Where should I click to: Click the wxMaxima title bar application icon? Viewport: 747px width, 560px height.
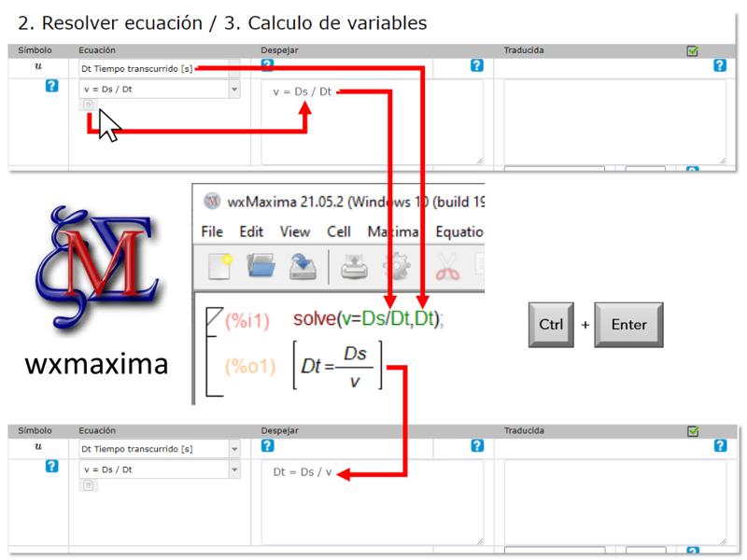coord(213,202)
